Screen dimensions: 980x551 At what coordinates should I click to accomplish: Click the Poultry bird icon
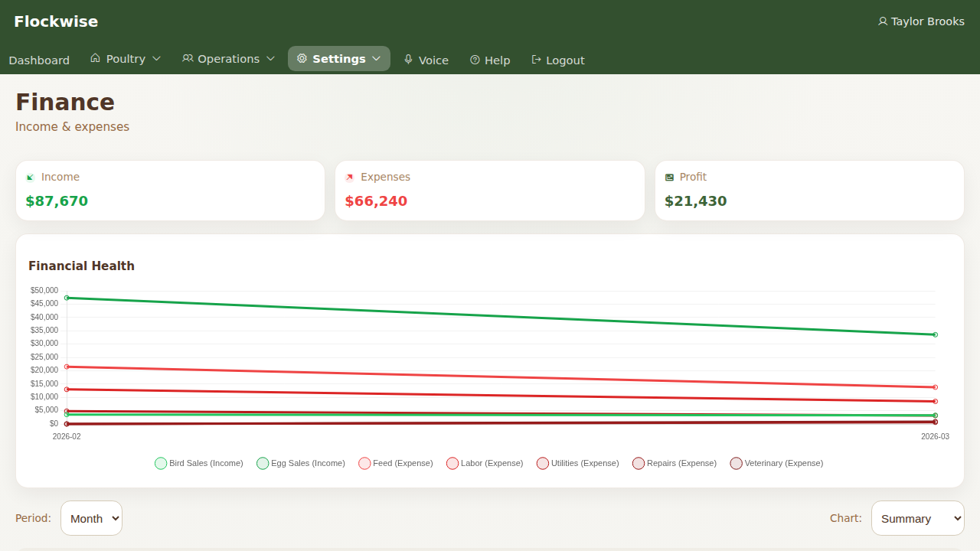pos(95,58)
